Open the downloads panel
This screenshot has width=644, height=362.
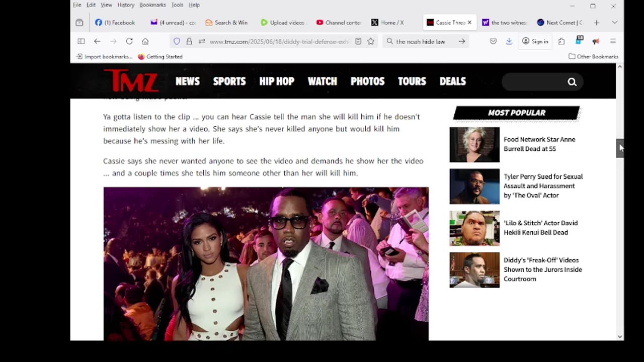pyautogui.click(x=509, y=41)
